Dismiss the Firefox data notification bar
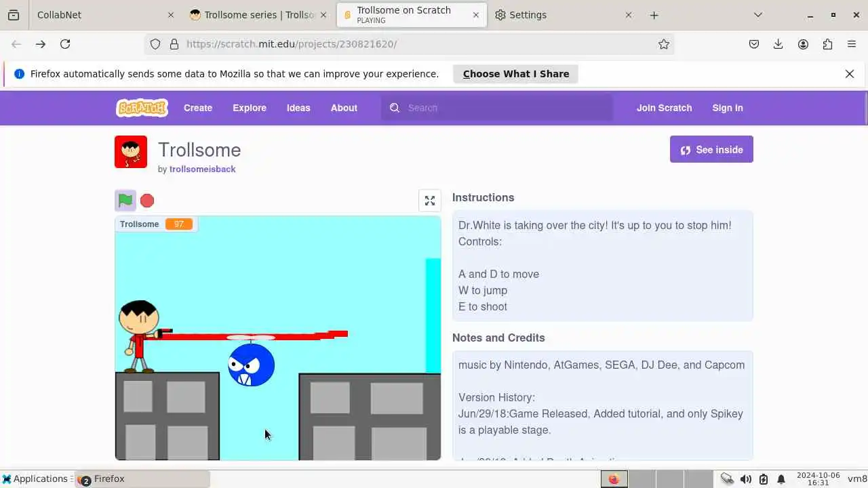 coord(850,74)
